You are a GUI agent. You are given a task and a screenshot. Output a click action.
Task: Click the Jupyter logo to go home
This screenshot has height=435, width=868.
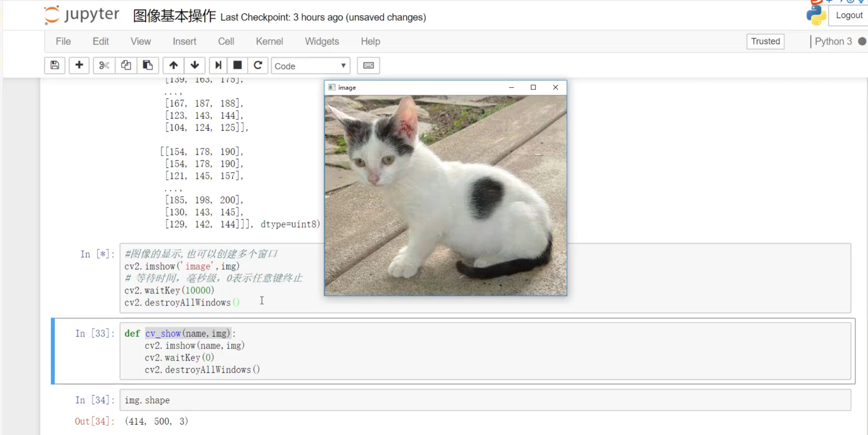(x=82, y=15)
